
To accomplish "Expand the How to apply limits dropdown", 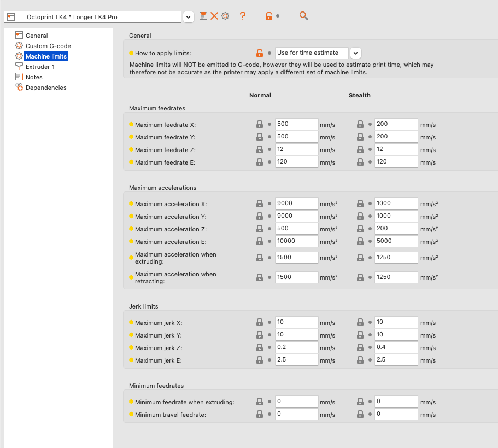I will click(356, 53).
